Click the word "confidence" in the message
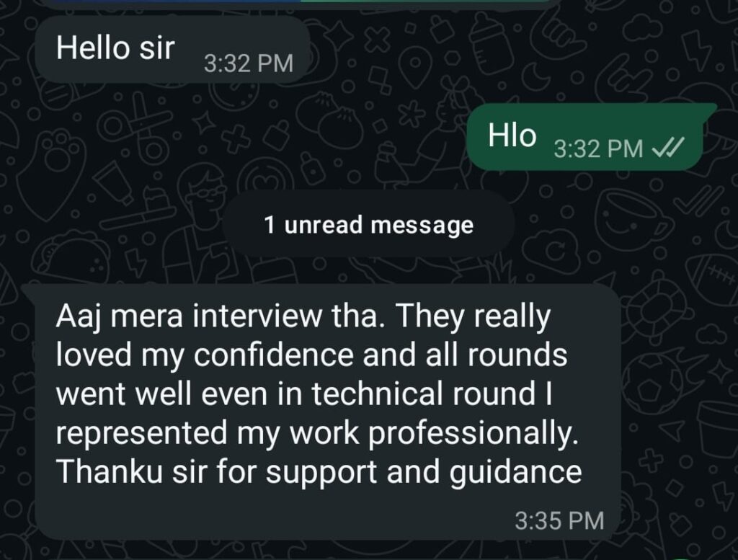The image size is (738, 560). [273, 355]
